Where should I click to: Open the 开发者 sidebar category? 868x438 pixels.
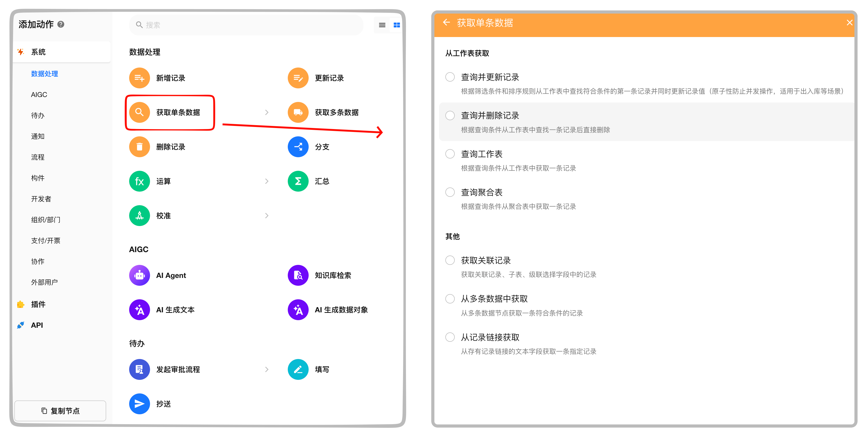click(41, 199)
